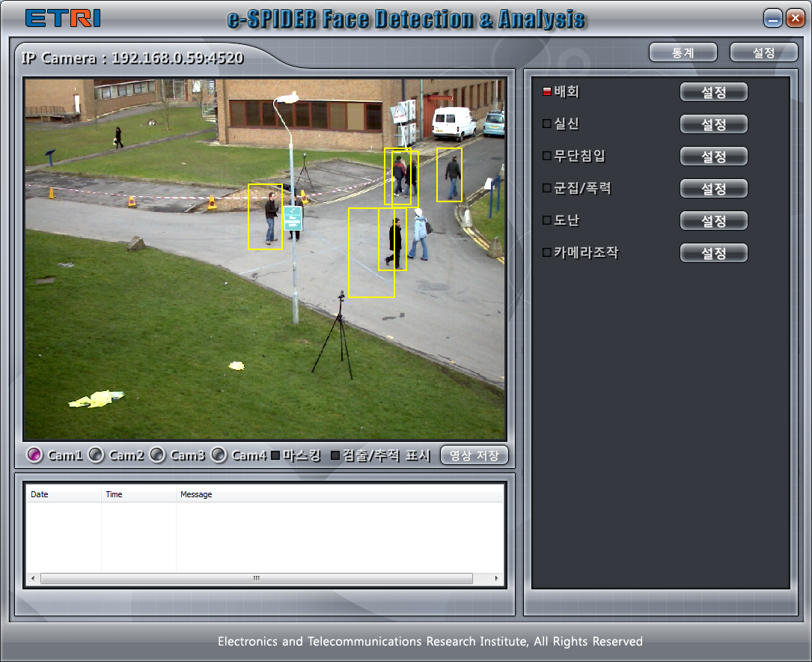The width and height of the screenshot is (812, 662).
Task: Click the Message column header
Action: (196, 494)
